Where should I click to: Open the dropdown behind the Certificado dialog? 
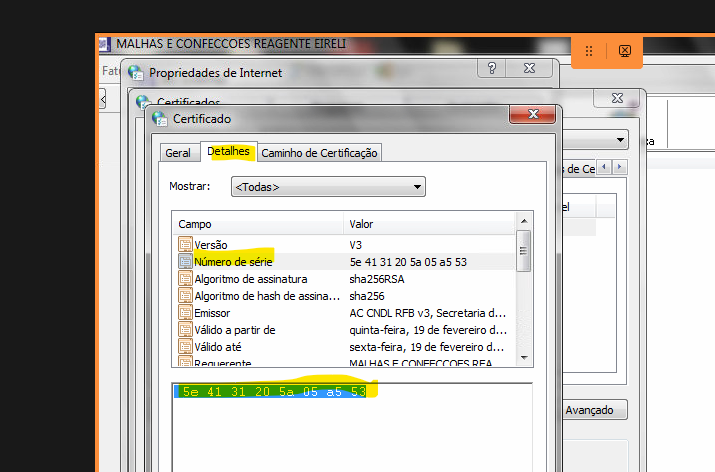coord(621,141)
